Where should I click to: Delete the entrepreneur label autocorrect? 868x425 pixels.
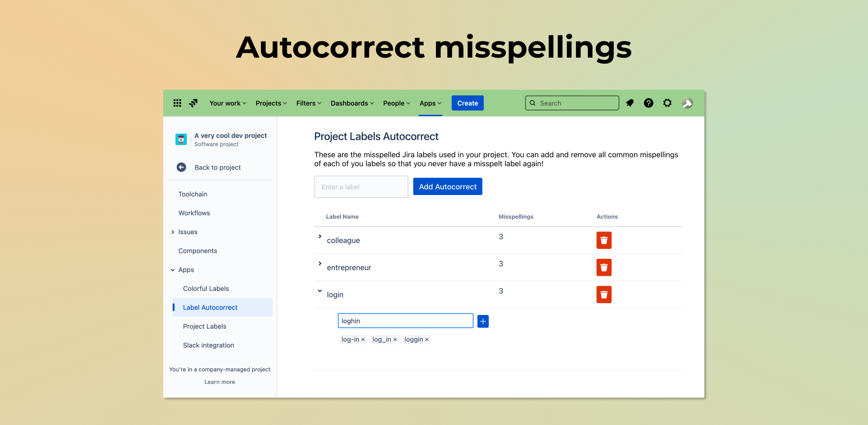[x=604, y=267]
